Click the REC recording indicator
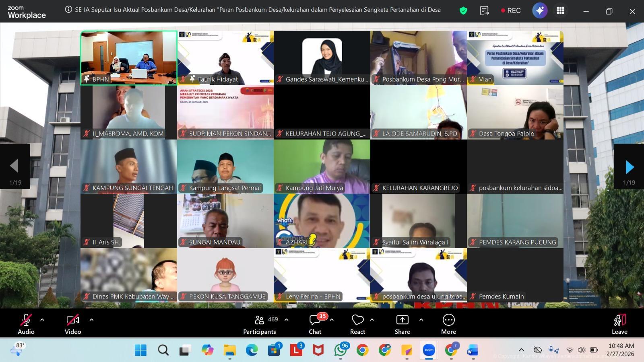 510,11
